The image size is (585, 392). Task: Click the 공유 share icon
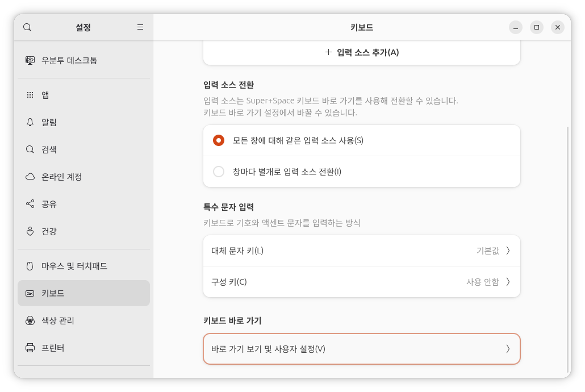pos(30,204)
